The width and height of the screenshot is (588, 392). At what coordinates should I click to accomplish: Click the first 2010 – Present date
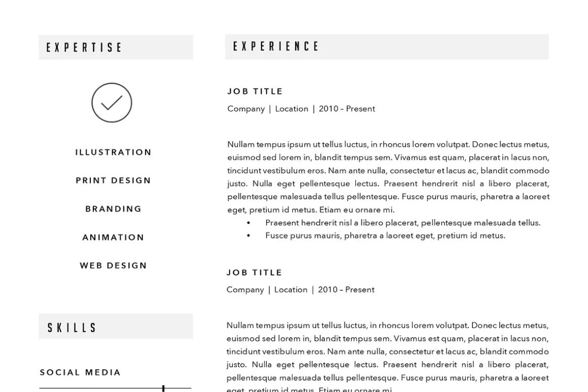point(347,109)
